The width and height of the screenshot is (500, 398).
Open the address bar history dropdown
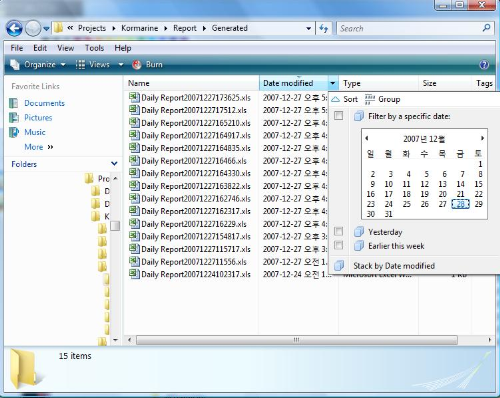pyautogui.click(x=309, y=29)
